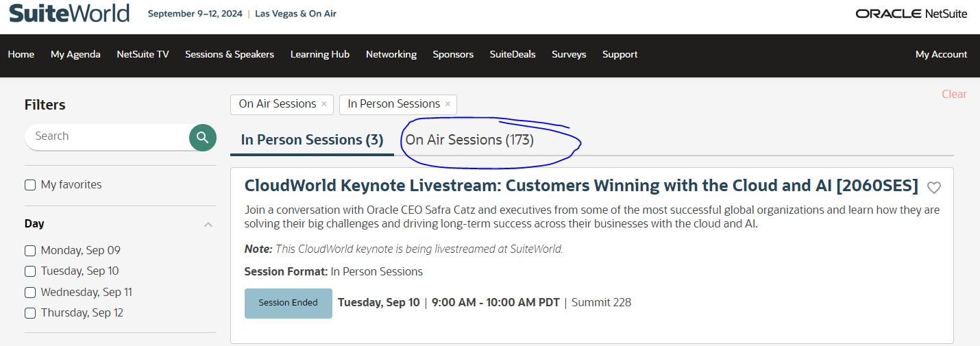
Task: Click the green search magnifier button
Action: 203,138
